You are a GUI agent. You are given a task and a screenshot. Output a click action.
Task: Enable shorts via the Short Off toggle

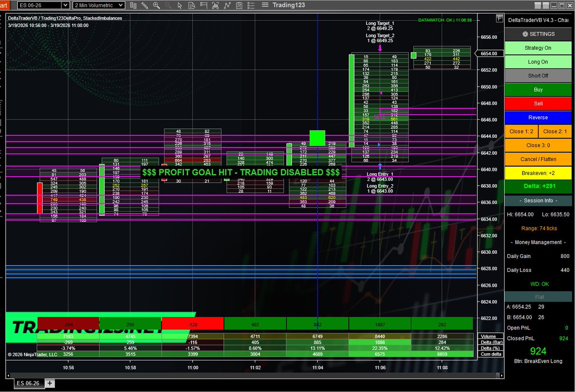click(538, 76)
